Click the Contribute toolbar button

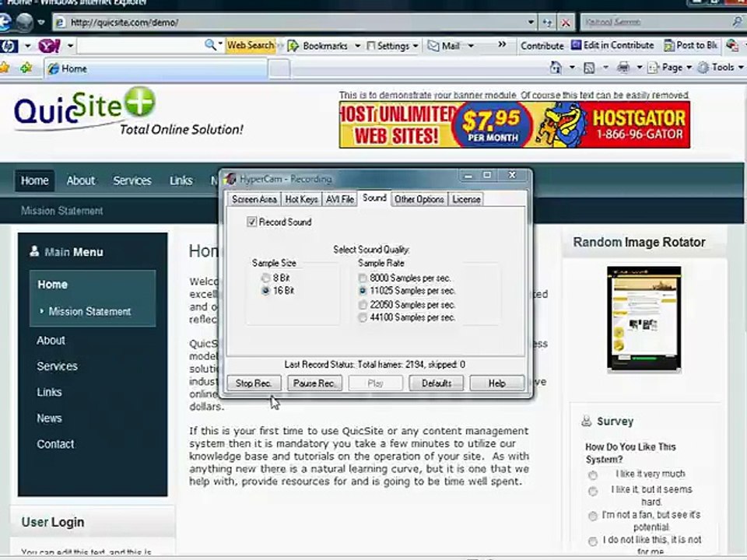542,46
